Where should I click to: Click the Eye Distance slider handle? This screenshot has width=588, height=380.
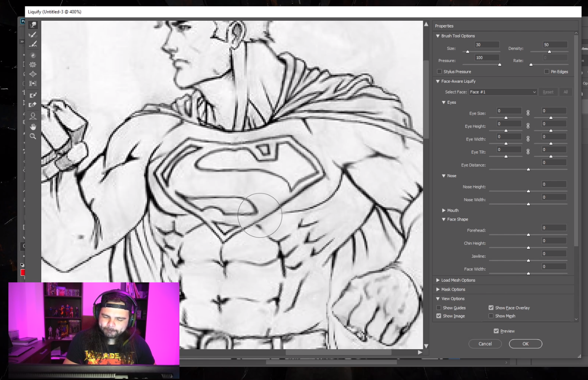coord(528,169)
